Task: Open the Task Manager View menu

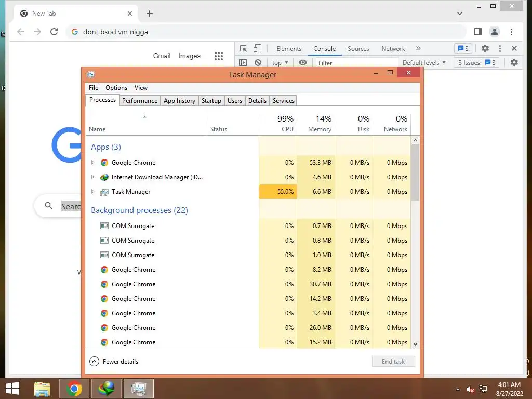Action: (141, 87)
